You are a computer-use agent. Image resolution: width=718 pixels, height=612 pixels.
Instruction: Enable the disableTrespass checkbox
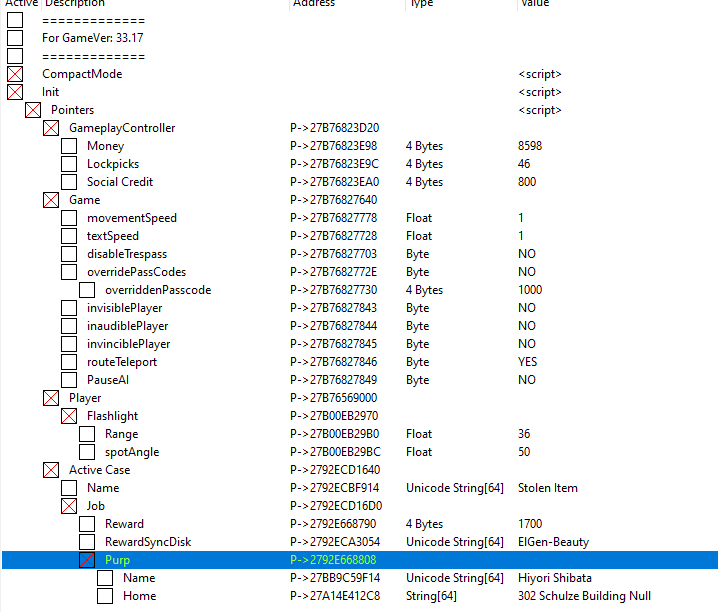click(x=69, y=254)
